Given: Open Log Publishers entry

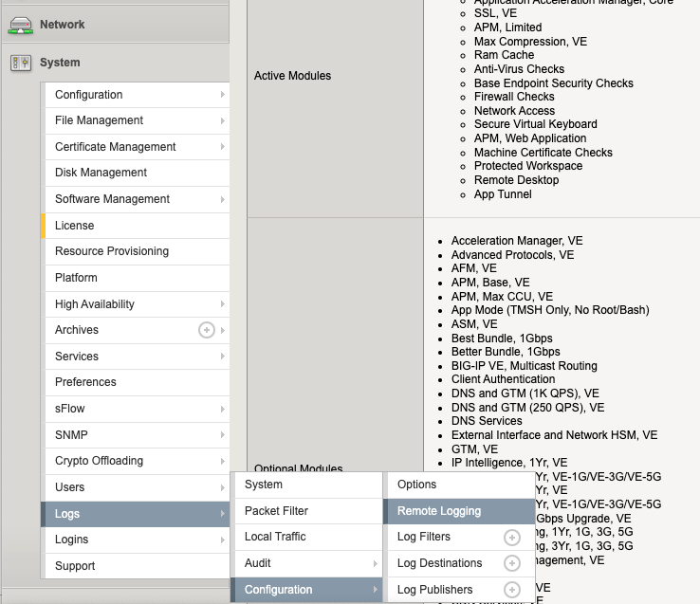Looking at the screenshot, I should point(459,590).
